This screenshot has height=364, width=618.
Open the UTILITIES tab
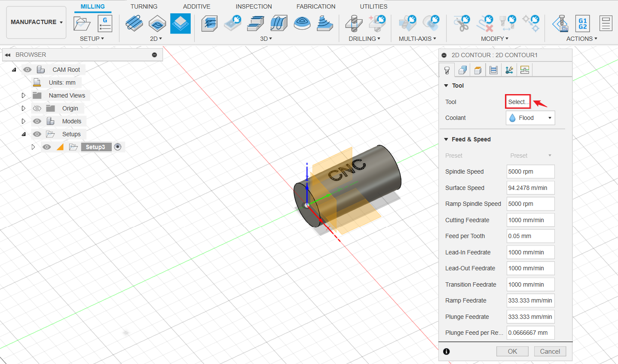(x=373, y=6)
